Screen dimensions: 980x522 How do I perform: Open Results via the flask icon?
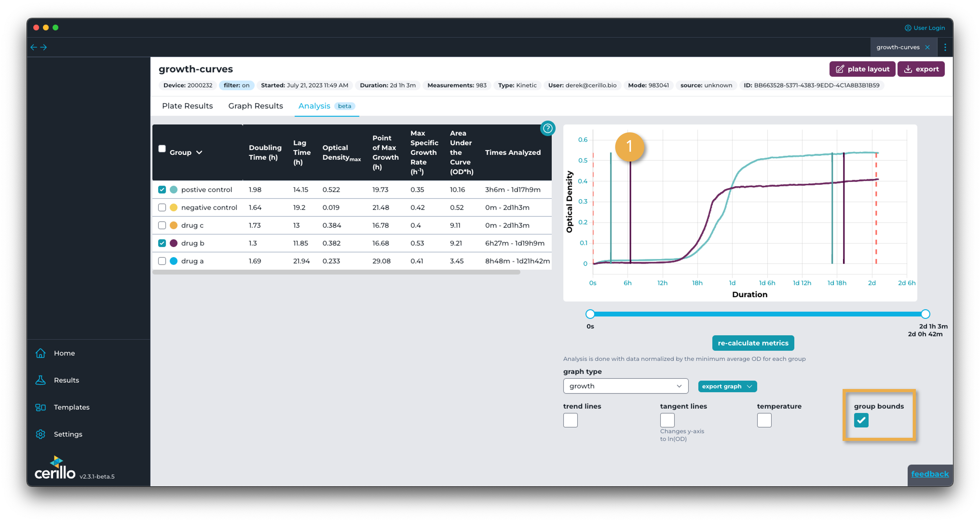(41, 380)
